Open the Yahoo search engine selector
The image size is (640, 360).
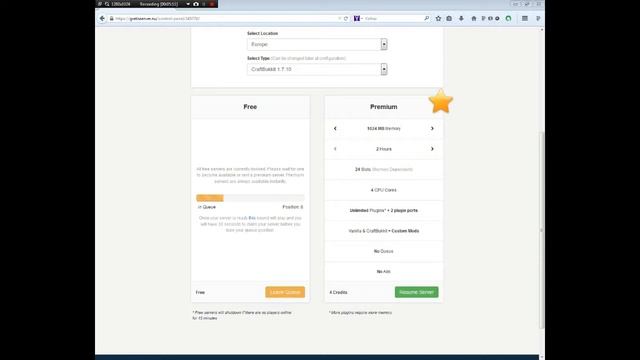[358, 18]
